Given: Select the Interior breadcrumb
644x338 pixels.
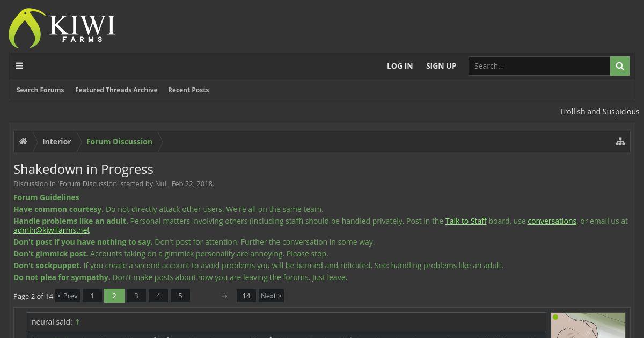Looking at the screenshot, I should pyautogui.click(x=57, y=142).
